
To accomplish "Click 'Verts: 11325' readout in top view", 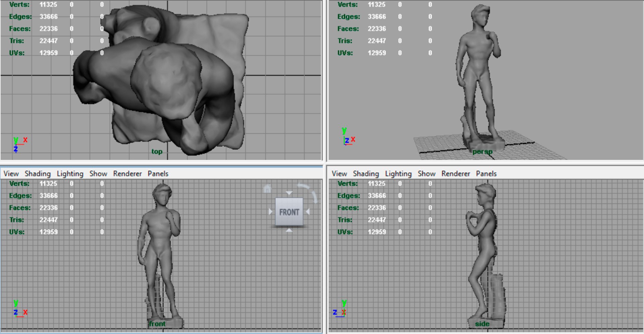I will [x=33, y=5].
